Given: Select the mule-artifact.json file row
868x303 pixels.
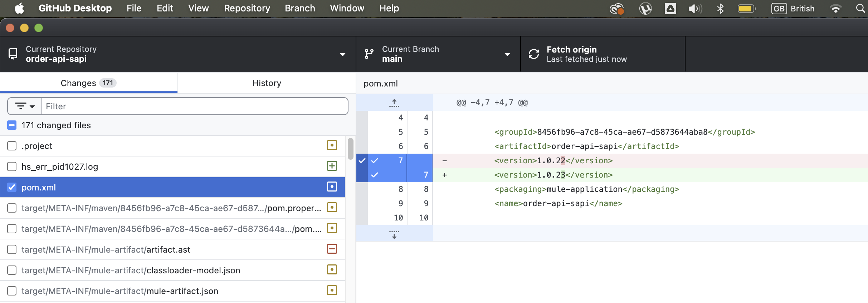Looking at the screenshot, I should coord(172,291).
